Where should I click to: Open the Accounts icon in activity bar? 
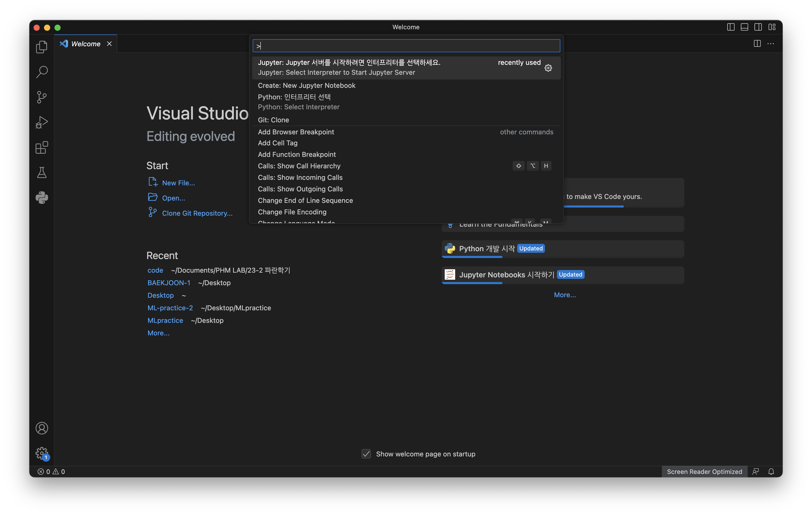[42, 428]
